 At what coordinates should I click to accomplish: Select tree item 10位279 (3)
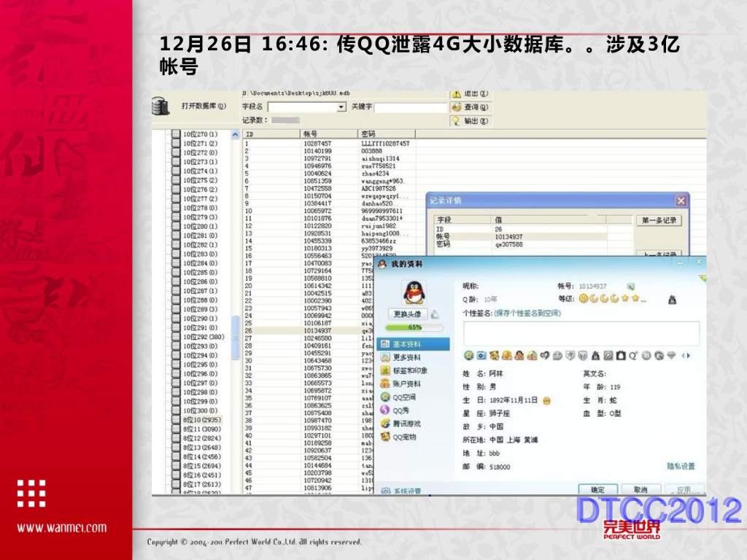point(200,217)
